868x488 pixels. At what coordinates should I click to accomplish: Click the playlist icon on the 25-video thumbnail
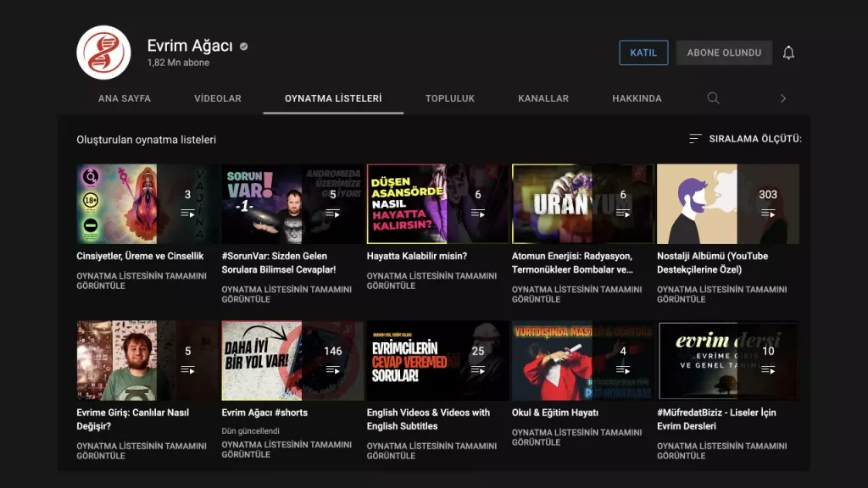478,369
